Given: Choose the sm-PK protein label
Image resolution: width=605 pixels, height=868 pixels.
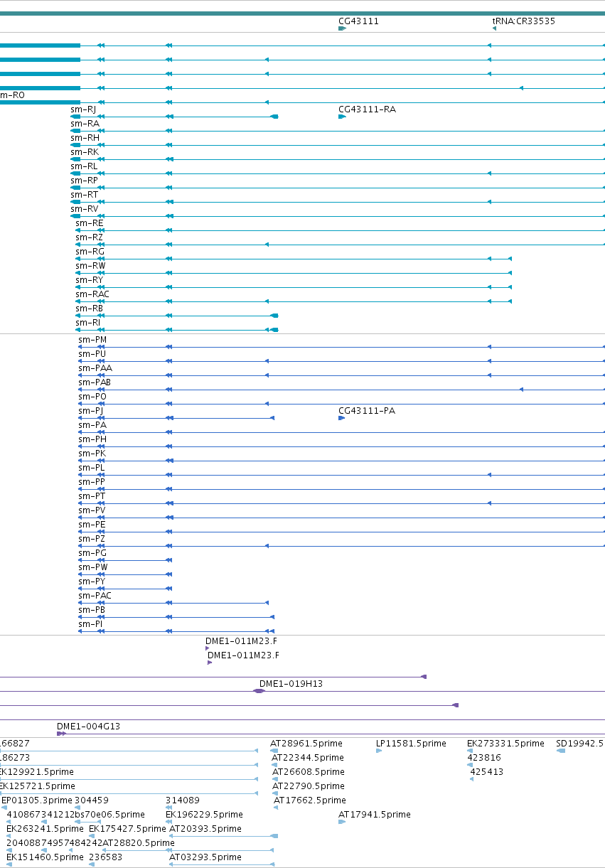Looking at the screenshot, I should tap(92, 454).
